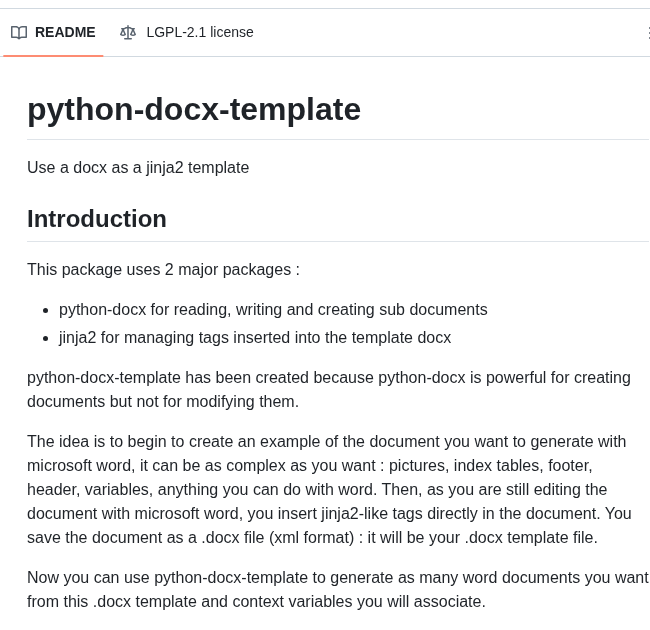
Task: Click the Introduction section heading
Action: 97,219
